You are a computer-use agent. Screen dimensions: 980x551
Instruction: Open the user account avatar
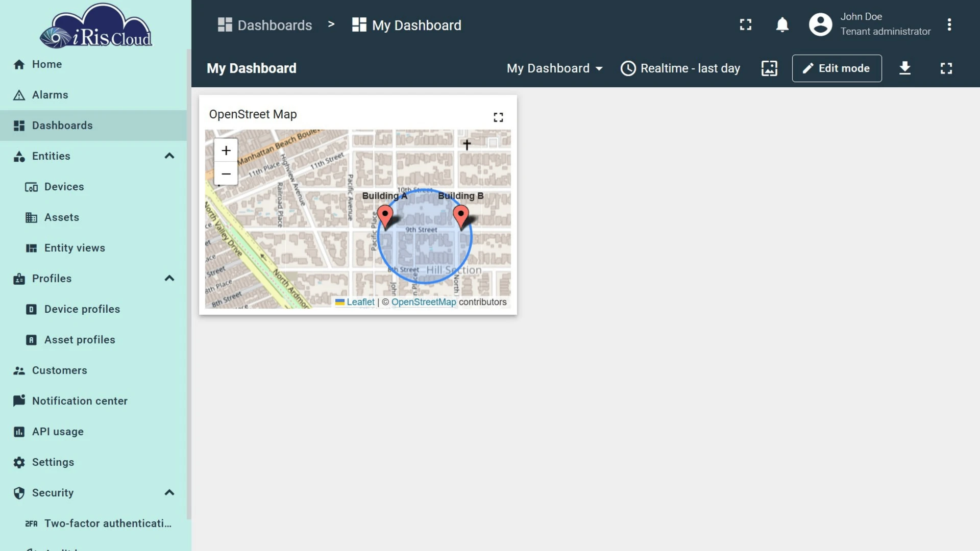pos(820,24)
